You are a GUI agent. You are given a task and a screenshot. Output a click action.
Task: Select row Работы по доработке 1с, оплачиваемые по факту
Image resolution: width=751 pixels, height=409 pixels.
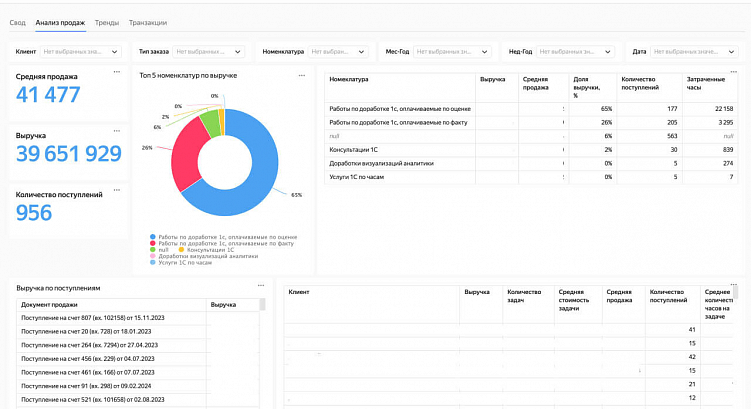(531, 123)
